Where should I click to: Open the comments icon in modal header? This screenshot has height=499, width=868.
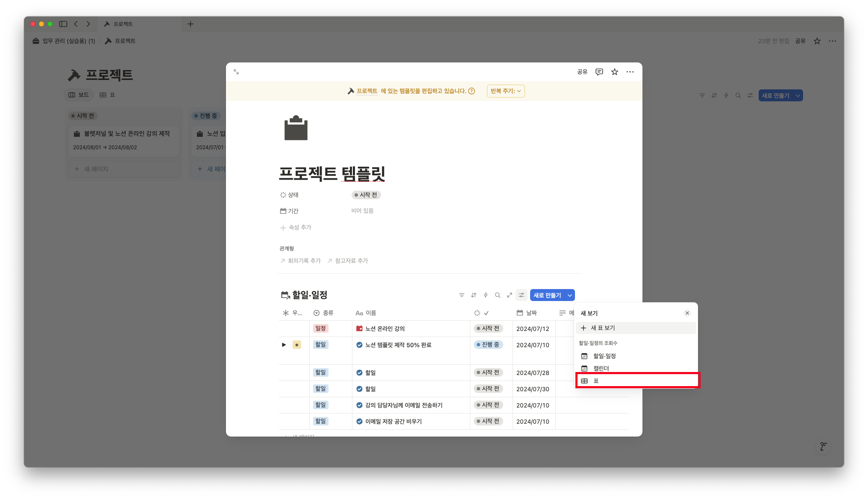tap(599, 72)
